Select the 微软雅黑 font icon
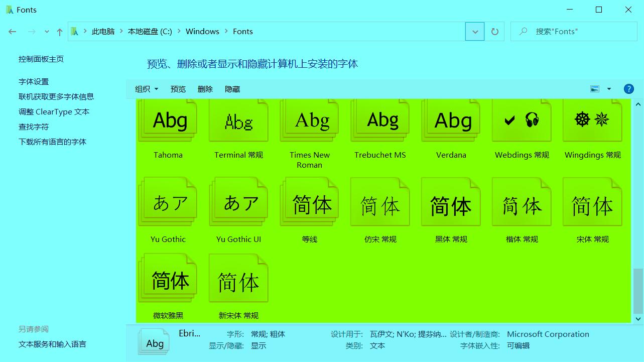 tap(168, 277)
